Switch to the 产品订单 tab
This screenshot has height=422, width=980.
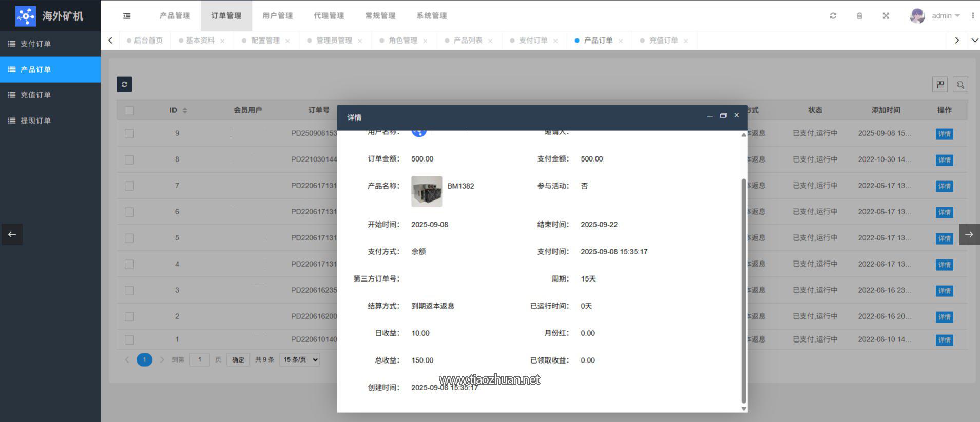tap(599, 41)
